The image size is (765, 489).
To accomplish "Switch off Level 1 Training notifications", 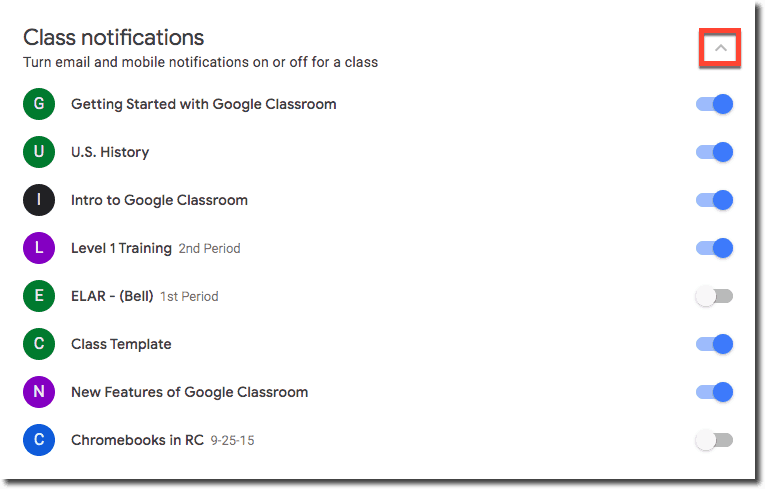I will pyautogui.click(x=714, y=248).
